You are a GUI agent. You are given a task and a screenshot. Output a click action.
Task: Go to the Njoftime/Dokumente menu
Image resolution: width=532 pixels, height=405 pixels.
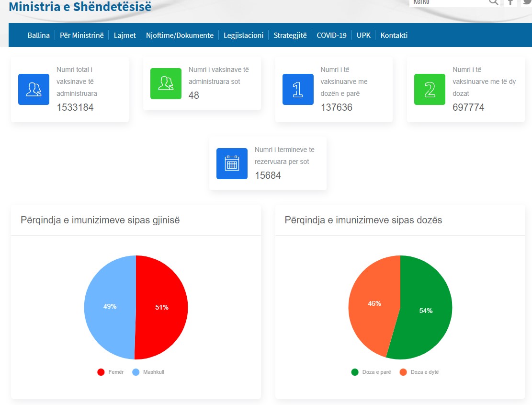(x=180, y=35)
